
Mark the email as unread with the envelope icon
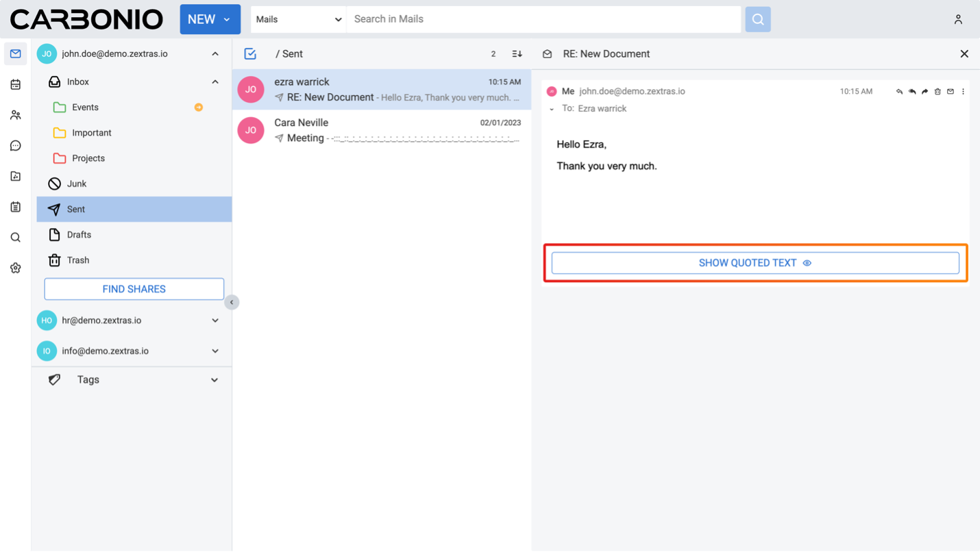coord(951,92)
